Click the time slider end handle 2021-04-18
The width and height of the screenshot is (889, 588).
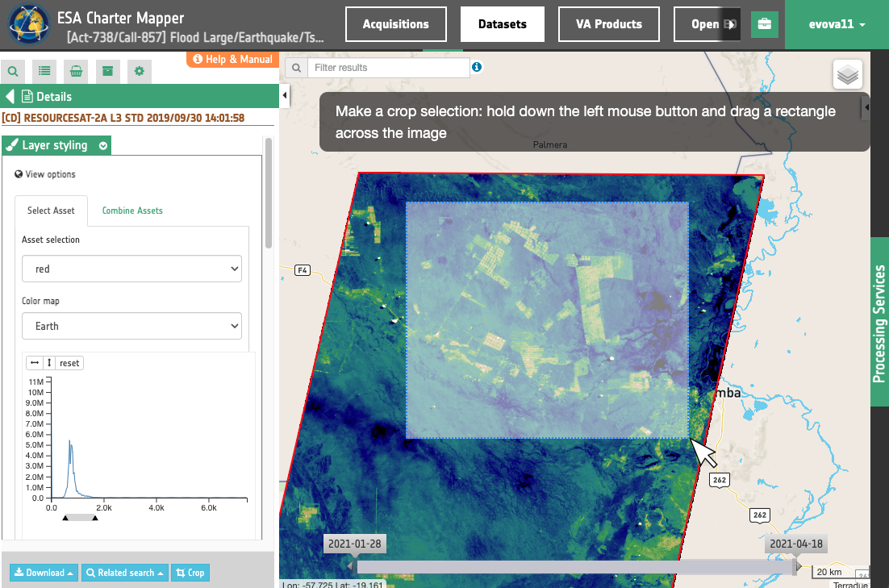[x=797, y=565]
